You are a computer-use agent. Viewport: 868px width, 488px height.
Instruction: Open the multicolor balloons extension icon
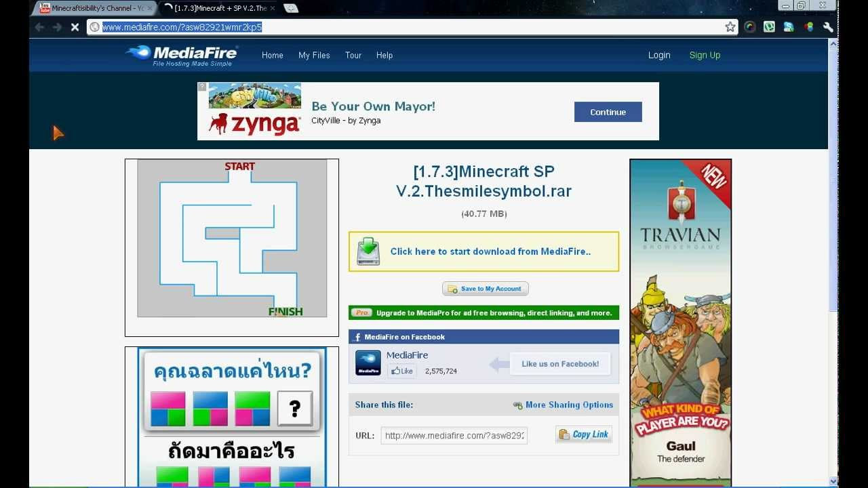coord(808,27)
